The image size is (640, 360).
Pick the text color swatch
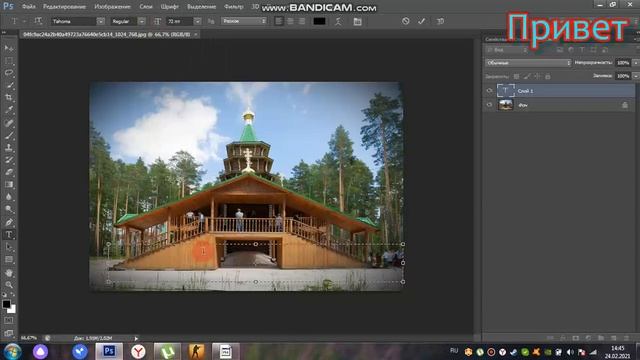pos(319,21)
